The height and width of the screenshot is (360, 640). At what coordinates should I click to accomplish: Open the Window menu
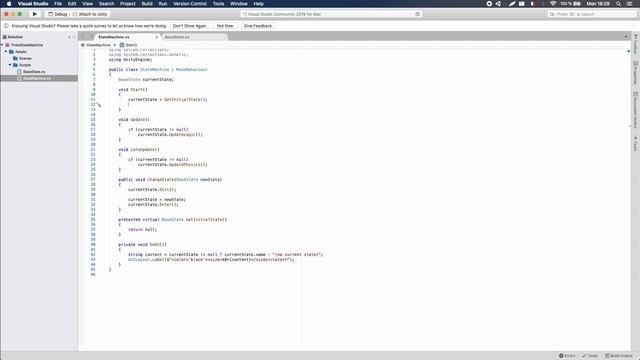[239, 4]
